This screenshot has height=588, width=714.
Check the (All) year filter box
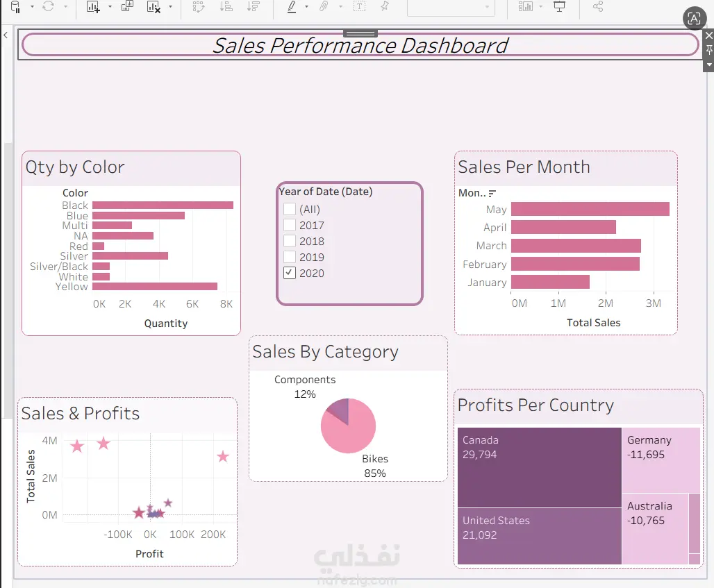coord(290,209)
